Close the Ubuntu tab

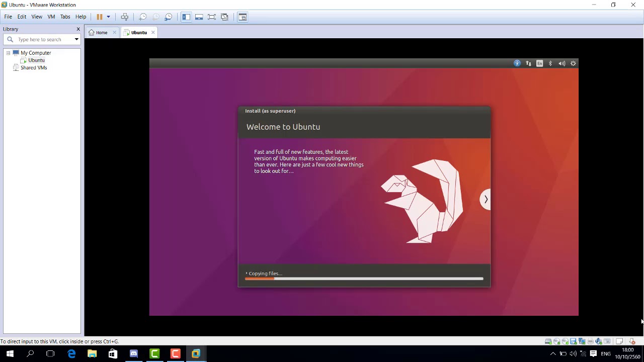tap(153, 33)
